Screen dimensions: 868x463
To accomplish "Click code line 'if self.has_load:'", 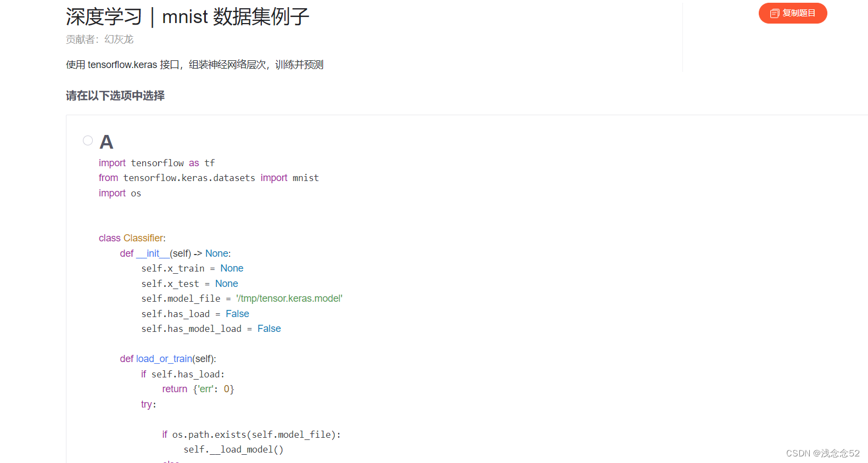I will (x=182, y=374).
